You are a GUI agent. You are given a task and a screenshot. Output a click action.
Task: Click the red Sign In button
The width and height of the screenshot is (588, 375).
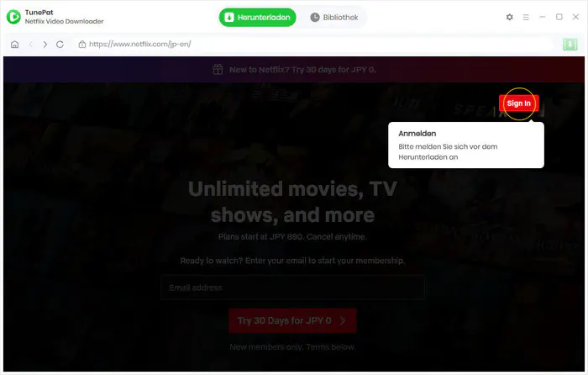coord(518,103)
